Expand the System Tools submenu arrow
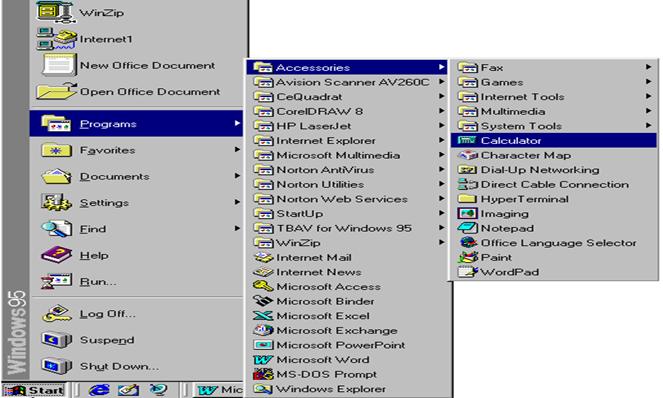 pos(648,125)
